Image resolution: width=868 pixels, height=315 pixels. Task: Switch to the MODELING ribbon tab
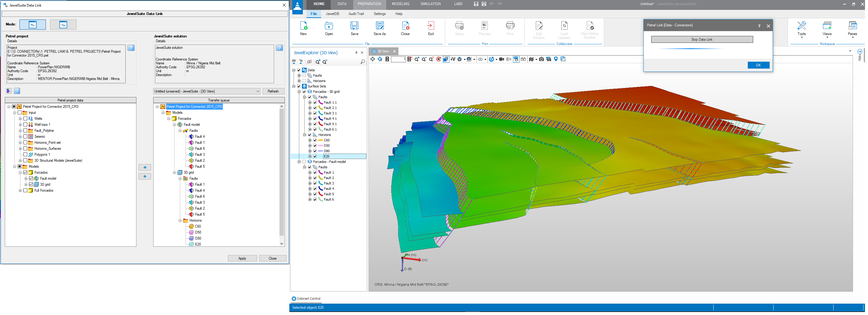(x=400, y=4)
